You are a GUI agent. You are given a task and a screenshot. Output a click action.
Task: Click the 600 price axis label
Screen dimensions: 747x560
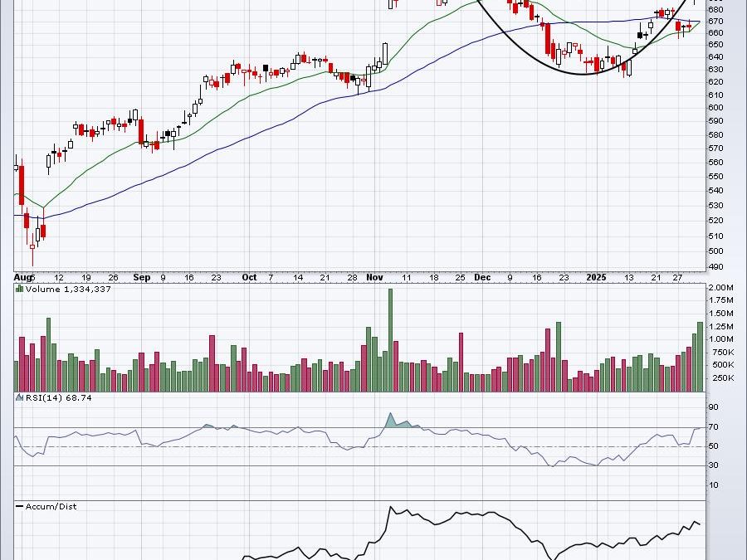(716, 108)
